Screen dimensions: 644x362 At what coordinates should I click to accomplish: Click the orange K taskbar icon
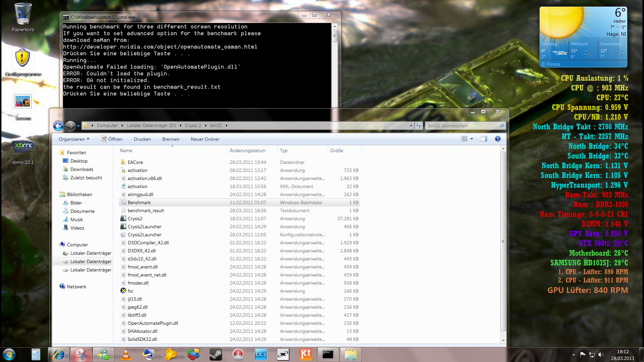point(306,355)
